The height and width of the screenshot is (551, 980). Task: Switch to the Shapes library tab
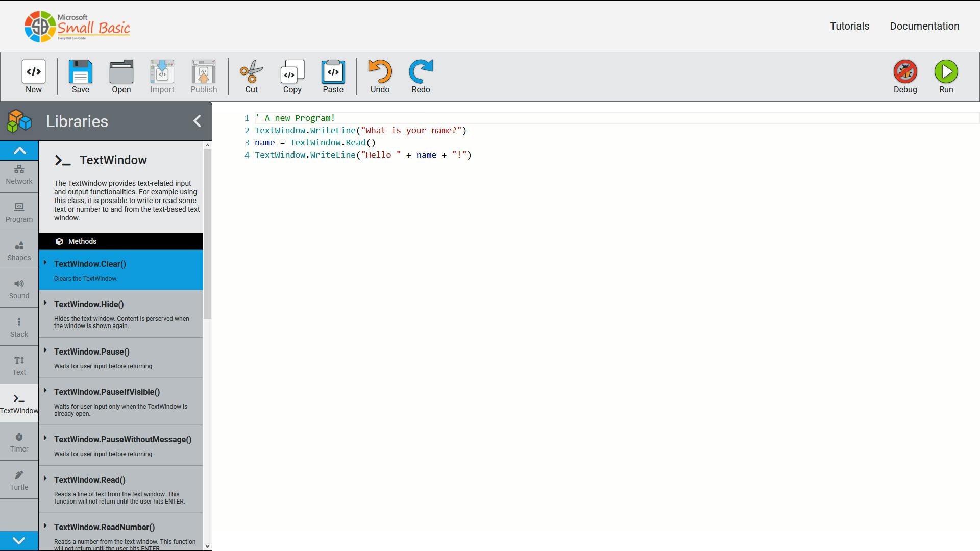point(19,250)
